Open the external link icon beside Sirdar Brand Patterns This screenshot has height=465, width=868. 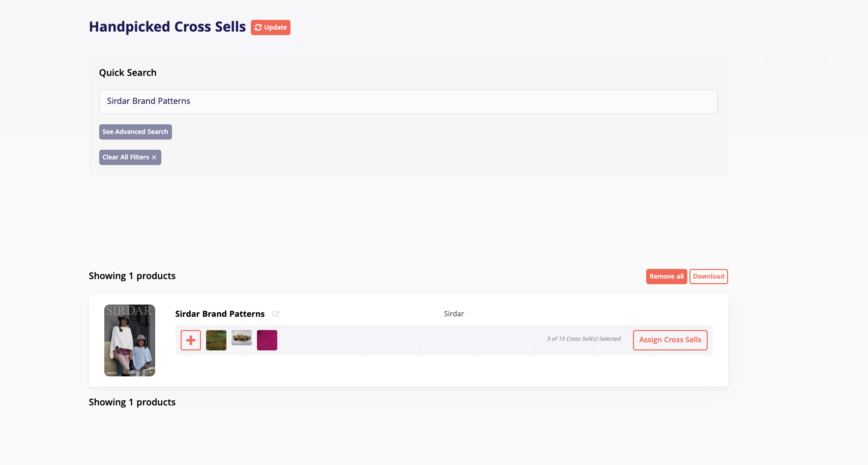pyautogui.click(x=276, y=314)
